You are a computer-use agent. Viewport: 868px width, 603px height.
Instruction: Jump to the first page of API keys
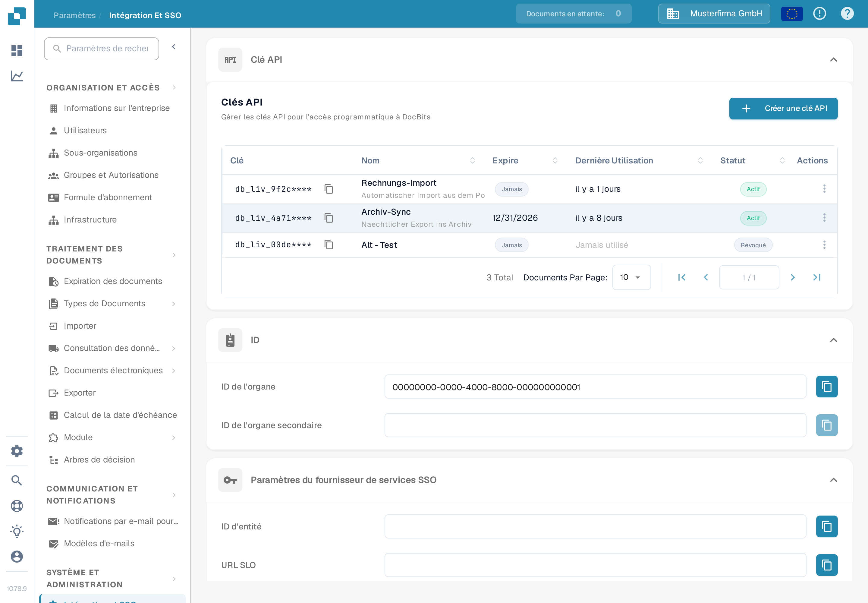coord(682,277)
